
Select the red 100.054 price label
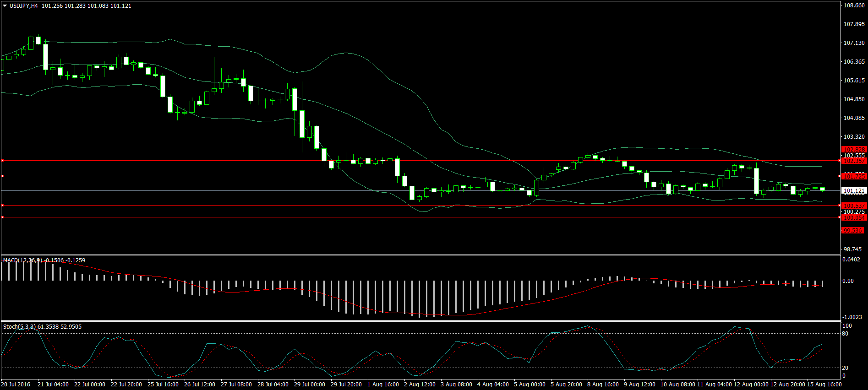854,217
